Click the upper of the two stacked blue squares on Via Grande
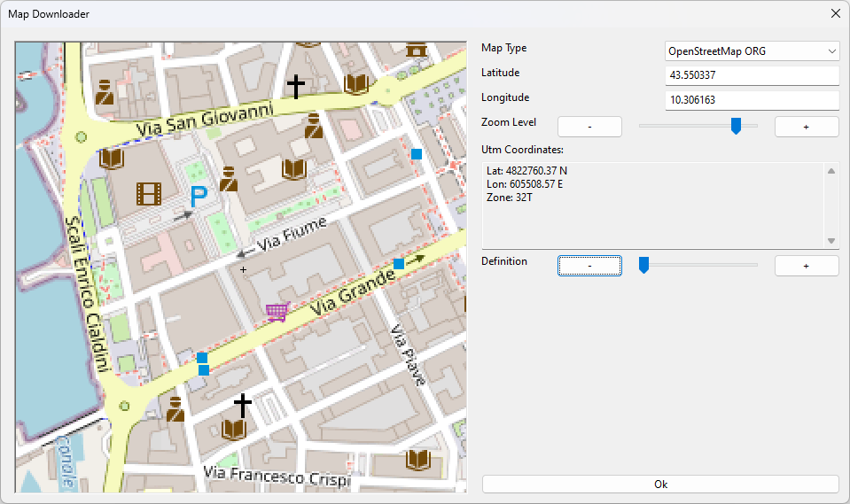 (x=202, y=358)
